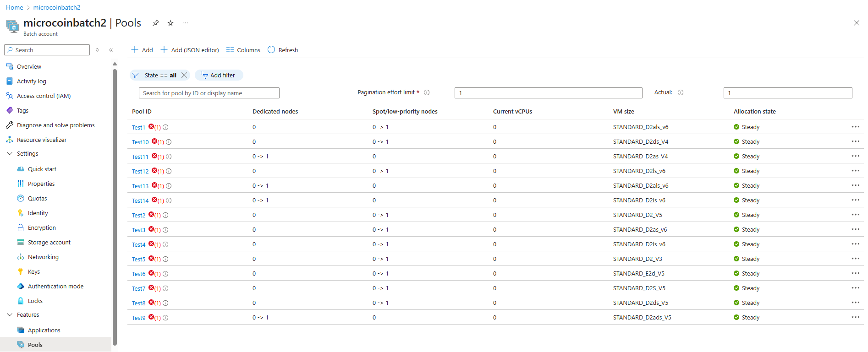The height and width of the screenshot is (352, 868).
Task: Collapse the Features group
Action: coord(10,315)
